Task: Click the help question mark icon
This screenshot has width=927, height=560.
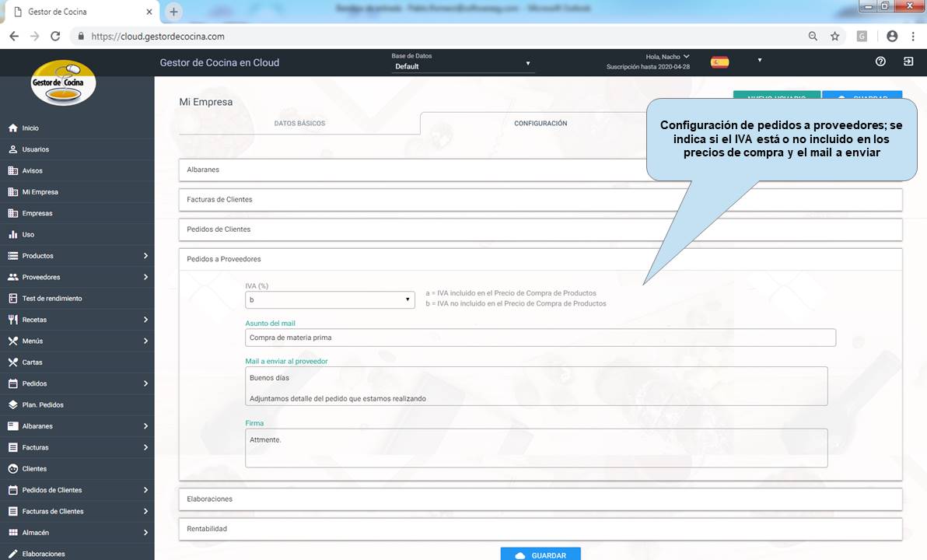Action: (880, 61)
